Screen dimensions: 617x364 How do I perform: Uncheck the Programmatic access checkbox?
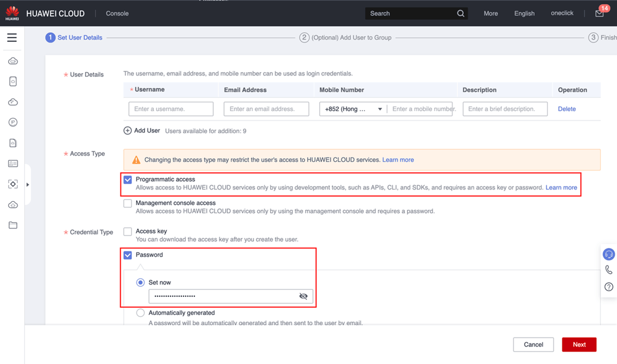128,180
